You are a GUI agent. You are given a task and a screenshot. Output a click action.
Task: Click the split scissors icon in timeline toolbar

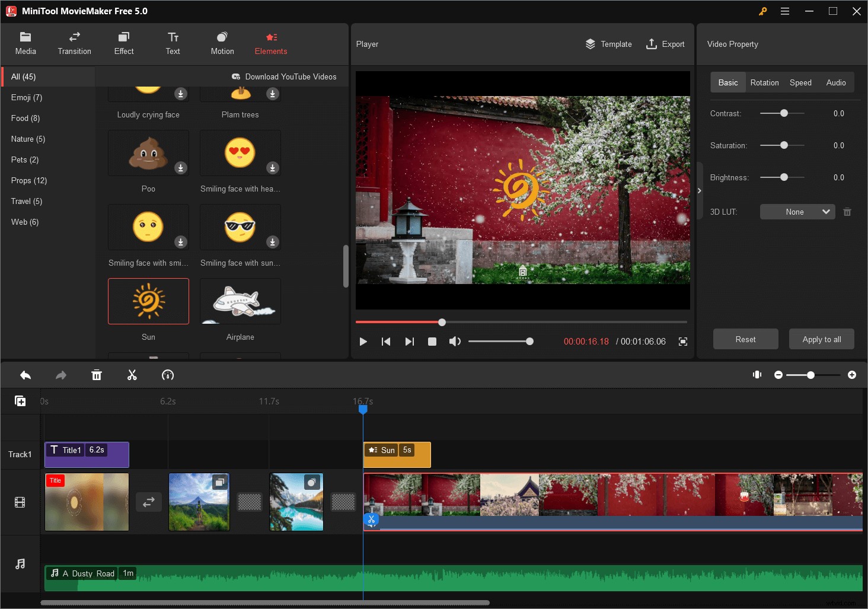point(132,375)
